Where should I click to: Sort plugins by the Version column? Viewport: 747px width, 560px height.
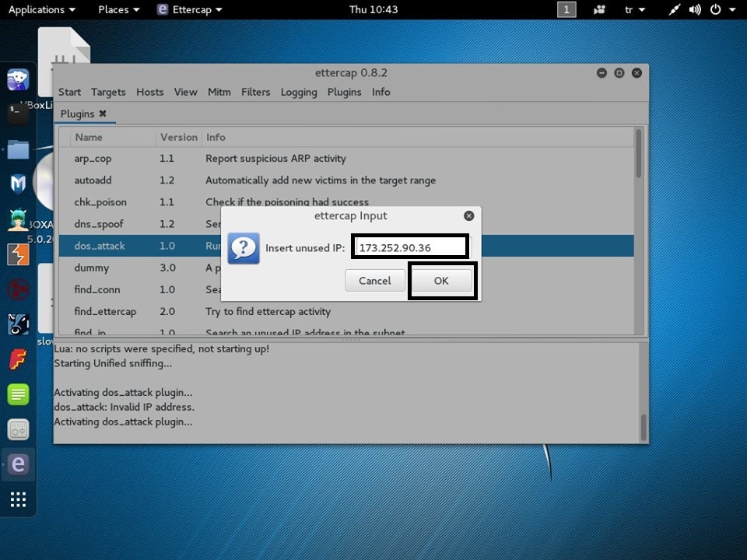click(x=179, y=137)
